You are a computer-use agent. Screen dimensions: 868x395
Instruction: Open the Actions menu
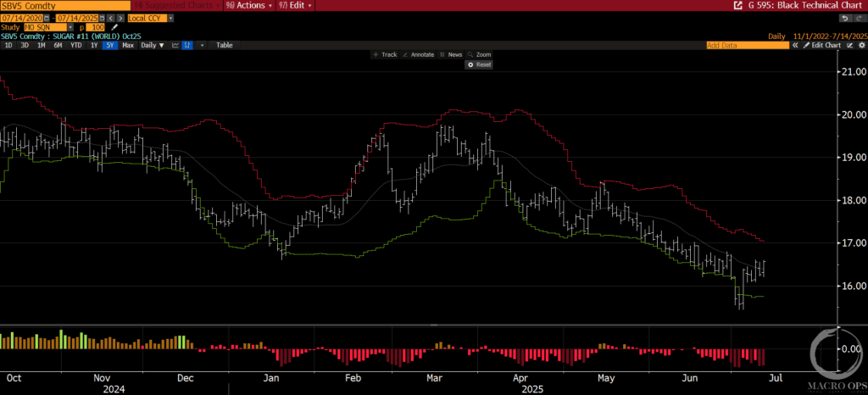click(x=250, y=5)
